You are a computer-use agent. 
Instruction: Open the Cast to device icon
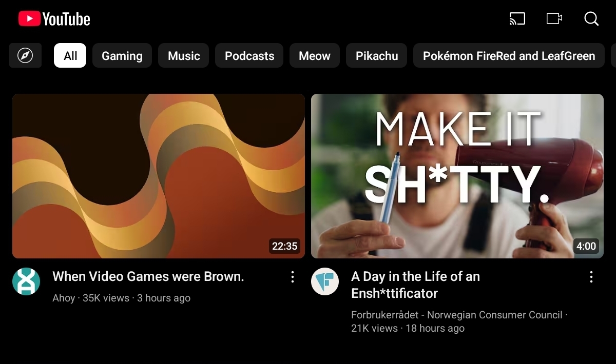517,19
